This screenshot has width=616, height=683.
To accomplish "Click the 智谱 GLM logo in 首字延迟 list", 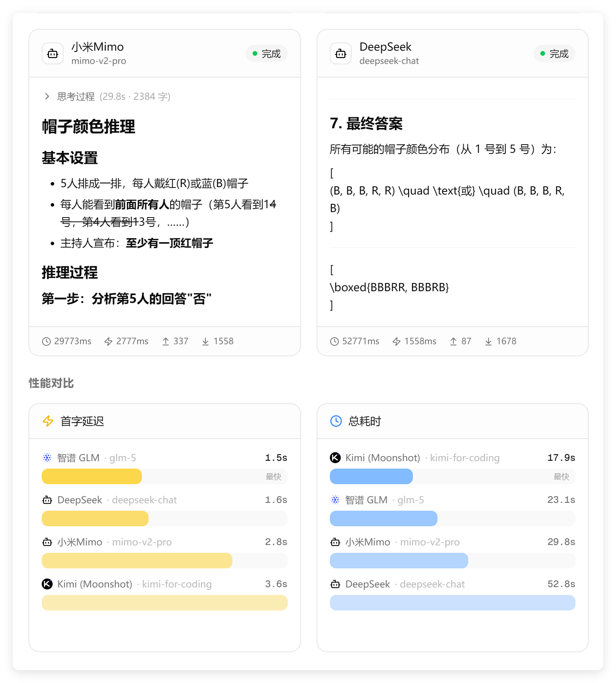I will pyautogui.click(x=47, y=458).
